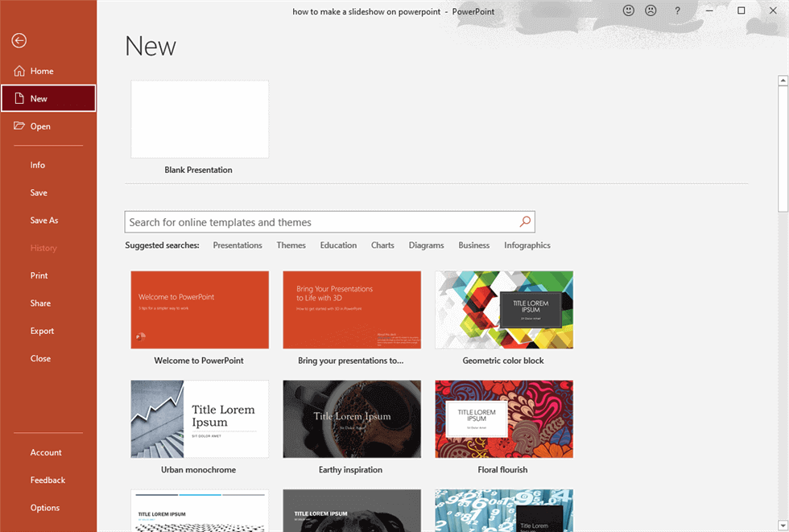Choose the Floral flourish template
The height and width of the screenshot is (532, 789).
coord(504,419)
